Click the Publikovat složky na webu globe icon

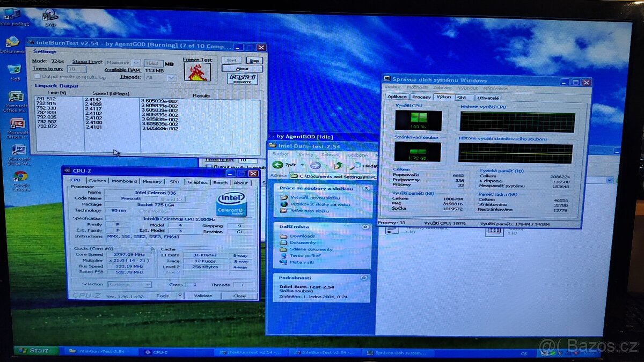283,204
